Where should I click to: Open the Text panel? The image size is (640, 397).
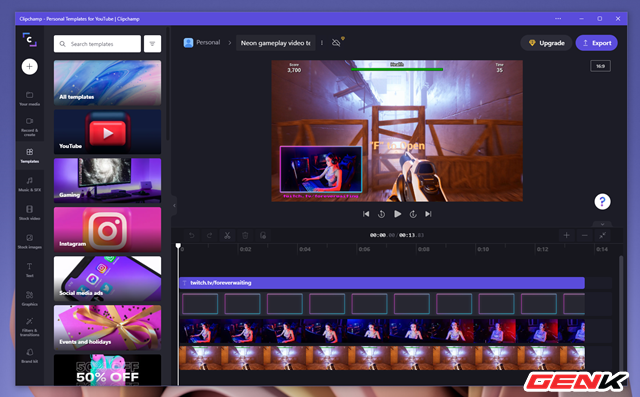click(x=29, y=270)
